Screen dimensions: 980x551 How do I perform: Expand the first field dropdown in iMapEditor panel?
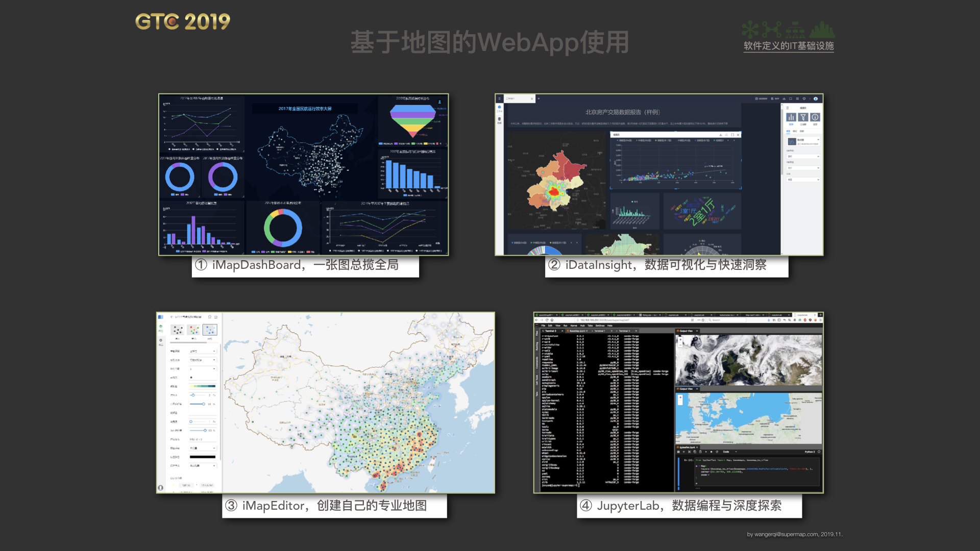pos(203,351)
